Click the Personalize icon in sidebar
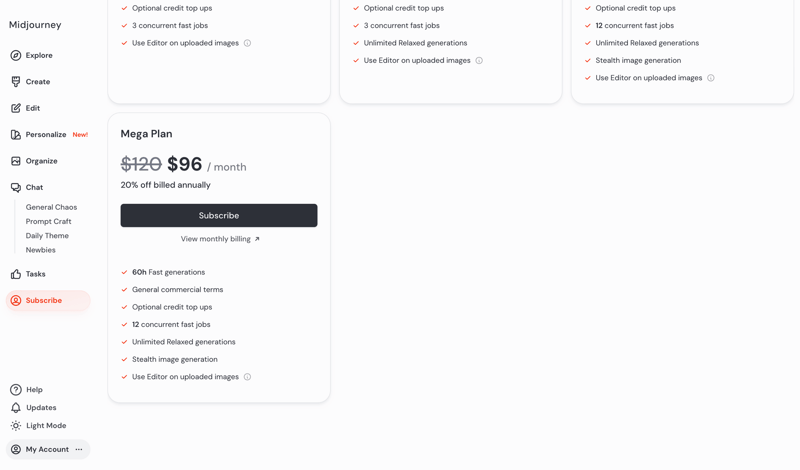 pyautogui.click(x=16, y=135)
